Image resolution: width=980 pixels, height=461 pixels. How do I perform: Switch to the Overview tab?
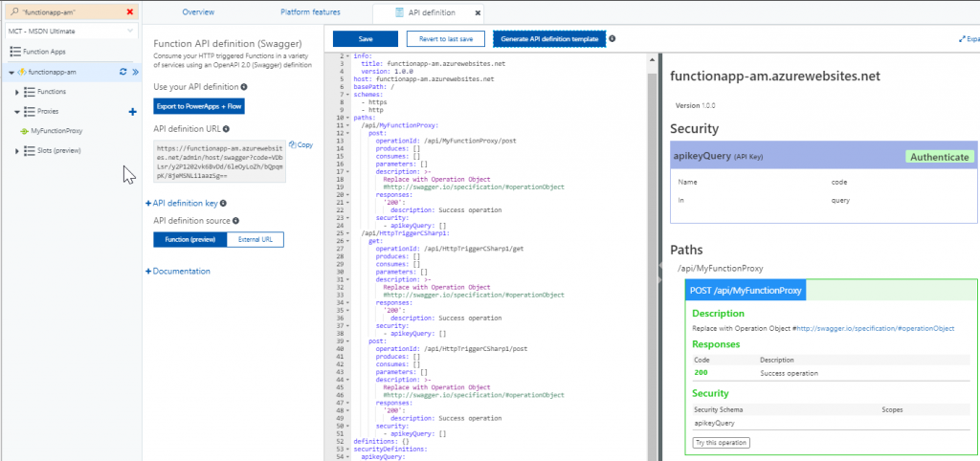tap(198, 11)
